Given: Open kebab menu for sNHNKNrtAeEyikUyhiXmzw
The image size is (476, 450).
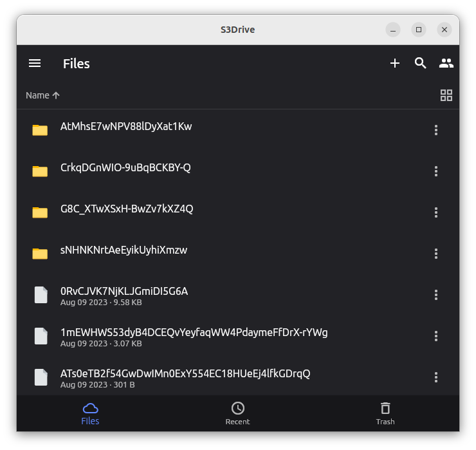Looking at the screenshot, I should click(x=436, y=254).
